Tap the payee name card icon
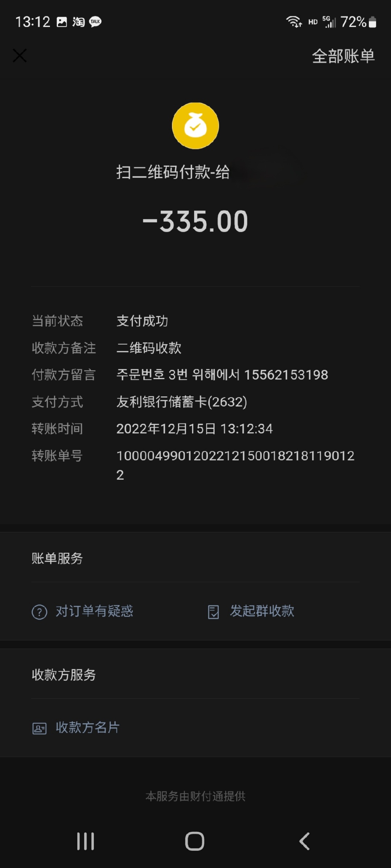The width and height of the screenshot is (391, 868). click(x=39, y=728)
